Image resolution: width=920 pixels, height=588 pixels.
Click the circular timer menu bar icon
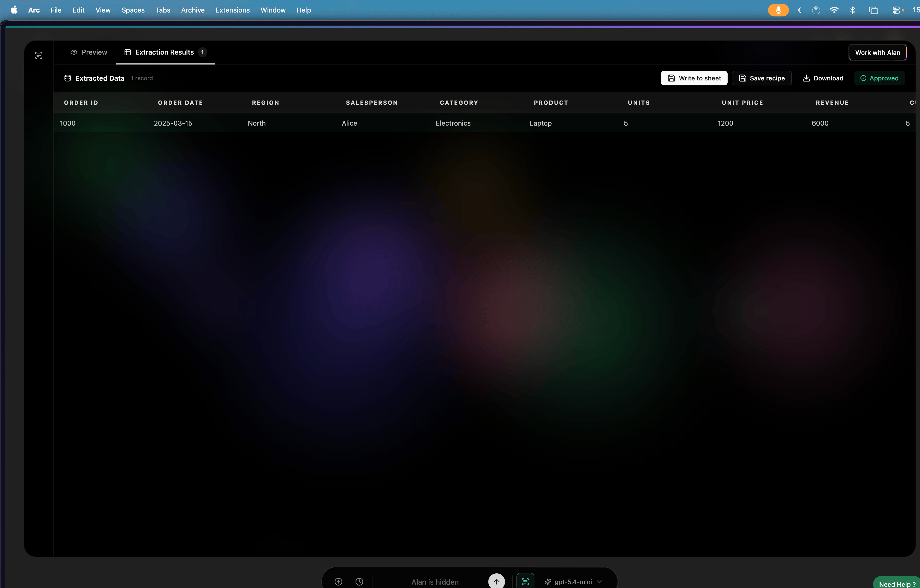point(816,10)
